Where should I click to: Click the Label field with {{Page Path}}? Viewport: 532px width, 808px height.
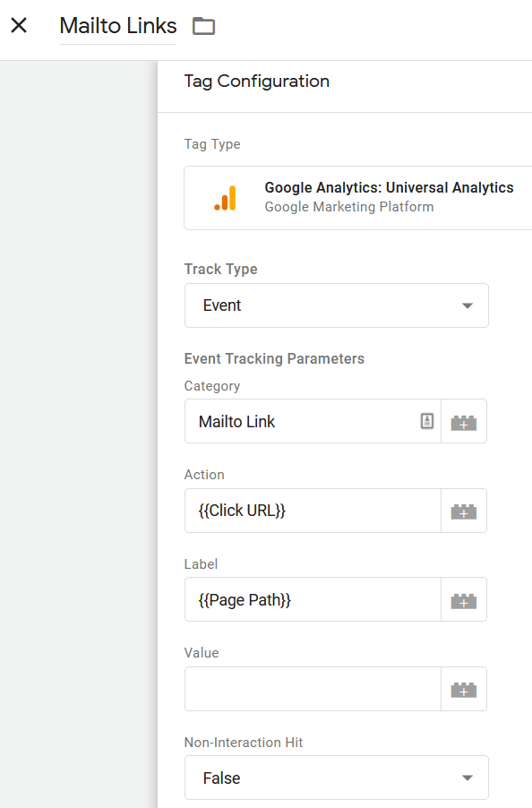pyautogui.click(x=313, y=600)
